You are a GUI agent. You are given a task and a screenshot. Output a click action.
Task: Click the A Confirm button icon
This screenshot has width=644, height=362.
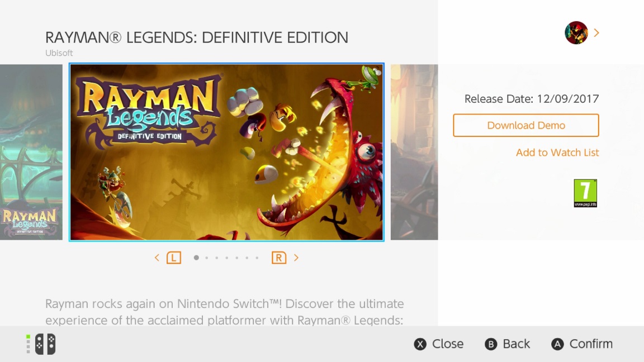[x=557, y=344]
